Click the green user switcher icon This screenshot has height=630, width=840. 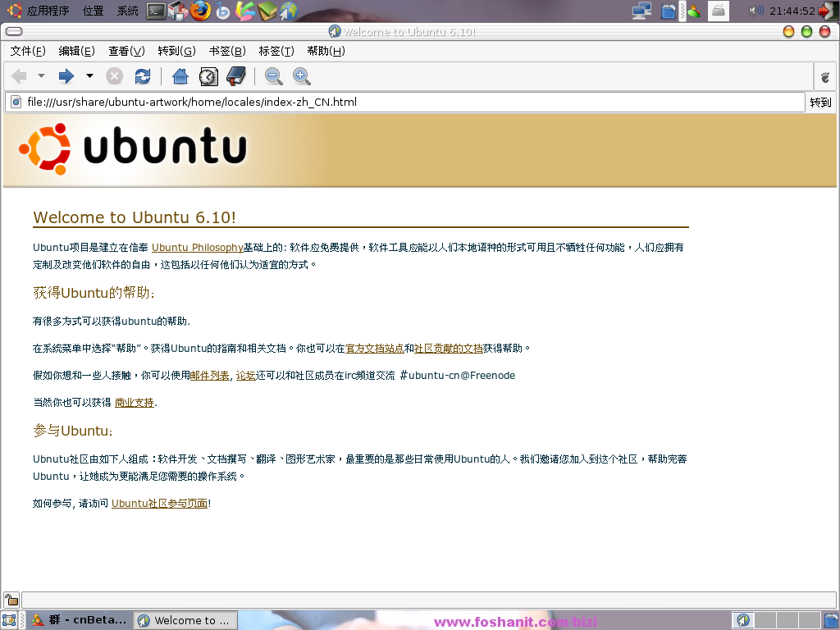[694, 11]
